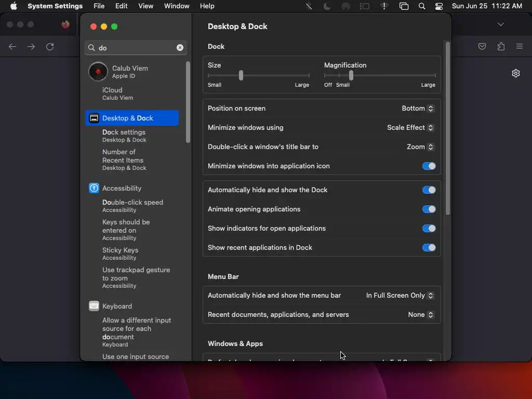
Task: Open Allow a different input source result
Action: point(137,332)
